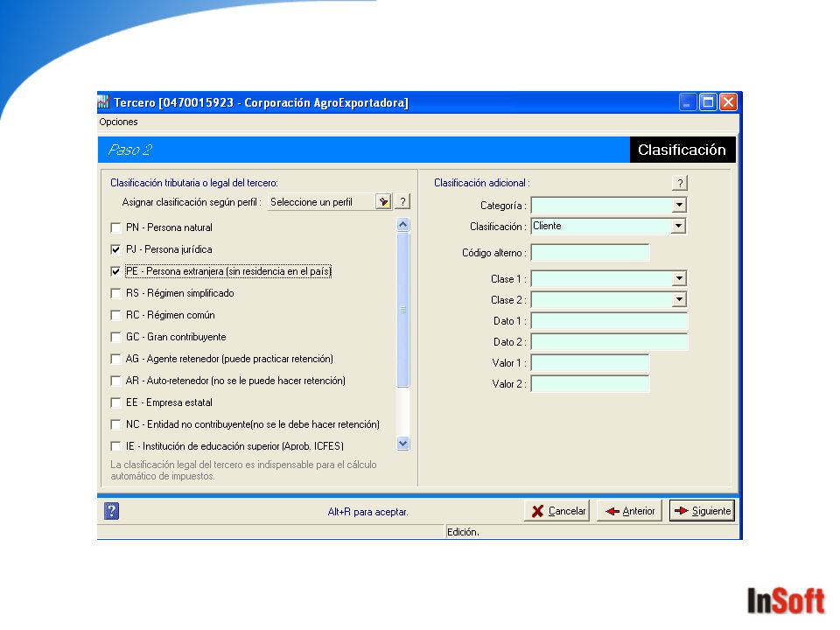840x630 pixels.
Task: Open the Opciones menu
Action: [118, 122]
